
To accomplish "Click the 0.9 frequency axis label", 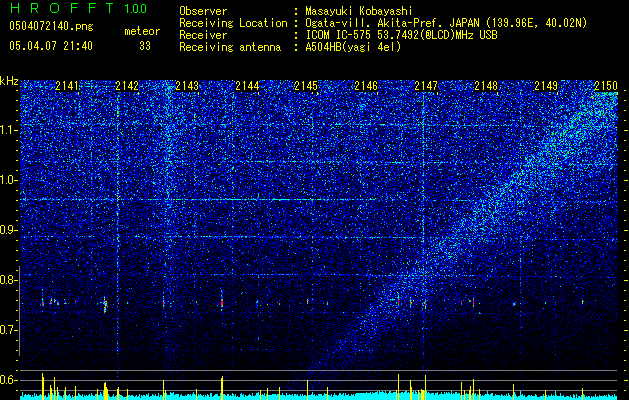I will pyautogui.click(x=9, y=230).
